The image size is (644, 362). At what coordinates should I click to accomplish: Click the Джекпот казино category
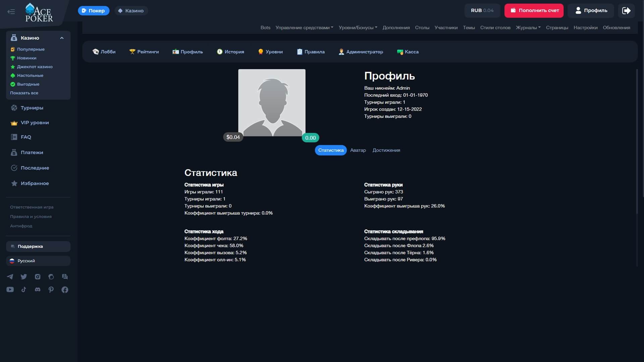tap(32, 67)
